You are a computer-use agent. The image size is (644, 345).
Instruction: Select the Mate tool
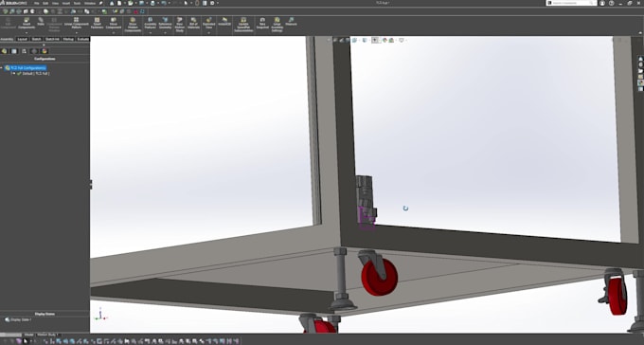41,22
